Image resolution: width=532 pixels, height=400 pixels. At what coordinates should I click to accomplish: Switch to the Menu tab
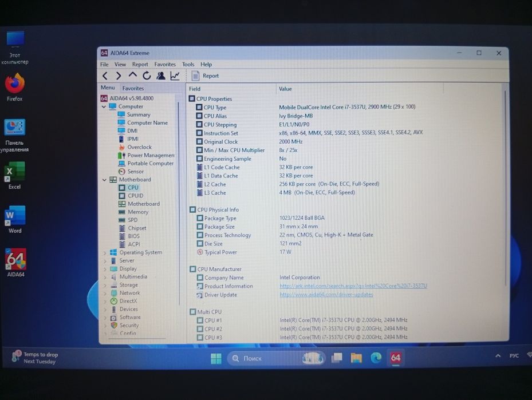[x=108, y=88]
